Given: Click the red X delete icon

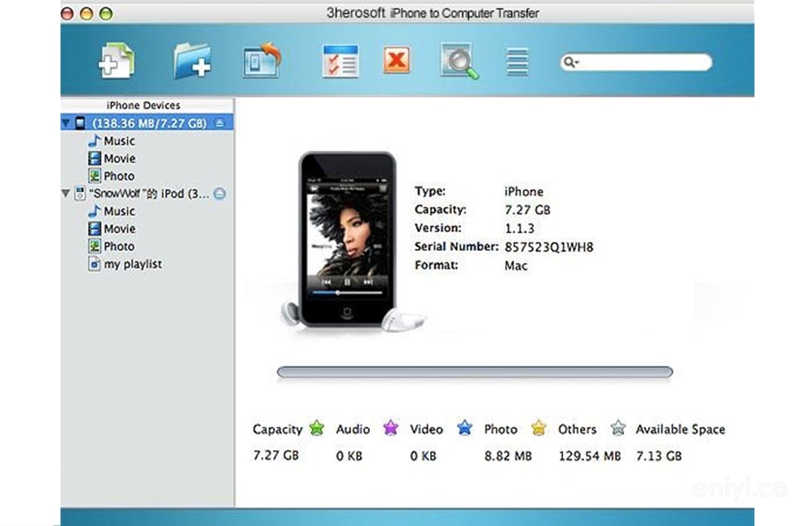Looking at the screenshot, I should tap(396, 60).
